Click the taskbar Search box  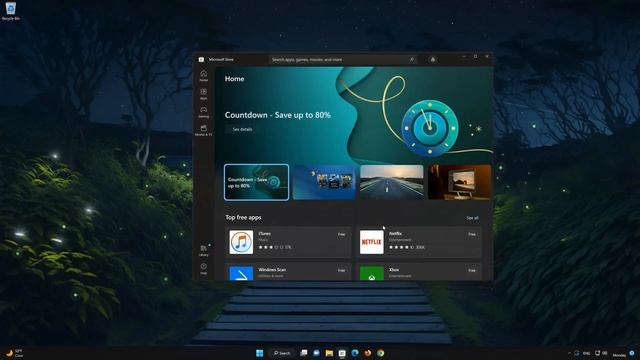coord(282,353)
